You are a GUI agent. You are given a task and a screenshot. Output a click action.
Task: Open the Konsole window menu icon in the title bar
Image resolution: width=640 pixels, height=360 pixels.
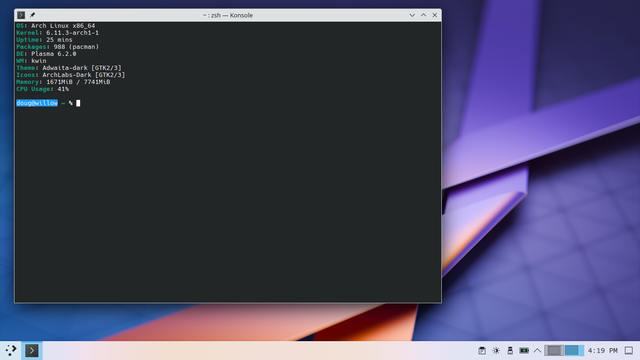(x=21, y=15)
